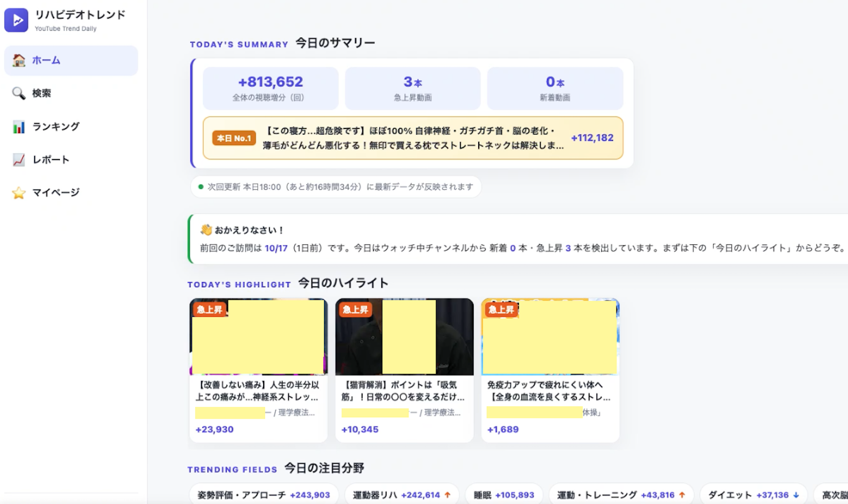848x504 pixels.
Task: Click the リハビデオトレンド logo icon
Action: (x=17, y=20)
